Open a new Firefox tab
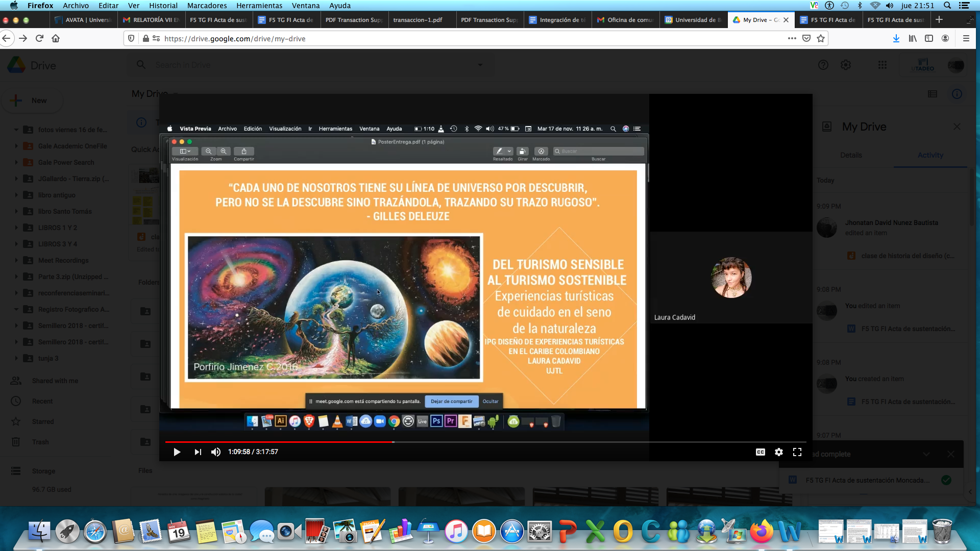This screenshot has height=551, width=980. (x=939, y=19)
